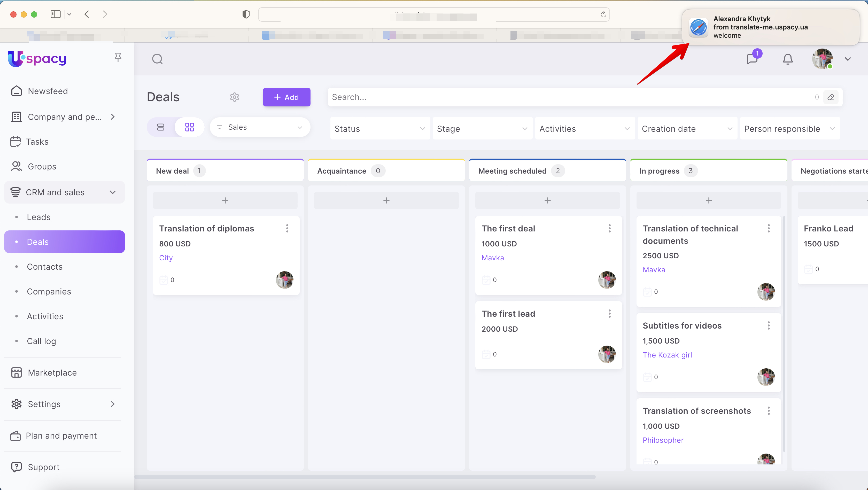
Task: Go to Leads in sidebar
Action: (x=39, y=217)
